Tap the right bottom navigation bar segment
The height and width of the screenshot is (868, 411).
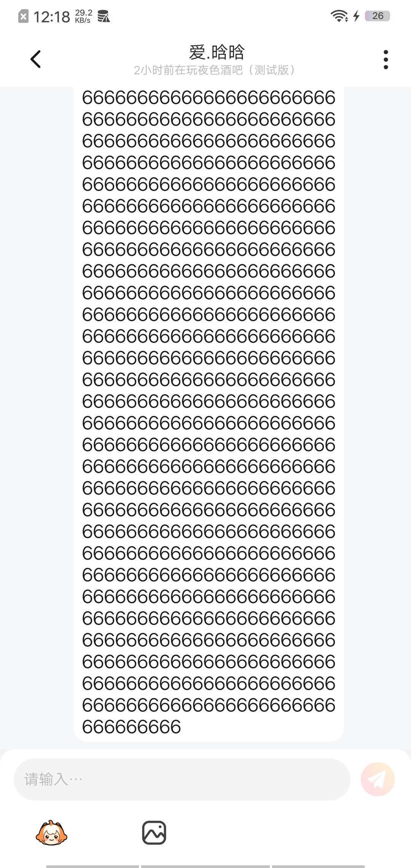click(x=319, y=866)
